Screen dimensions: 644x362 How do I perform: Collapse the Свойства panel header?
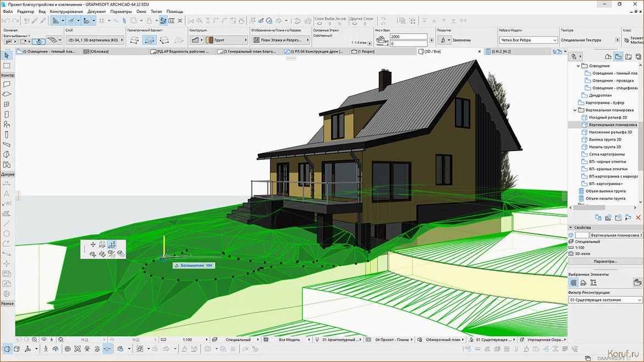571,227
